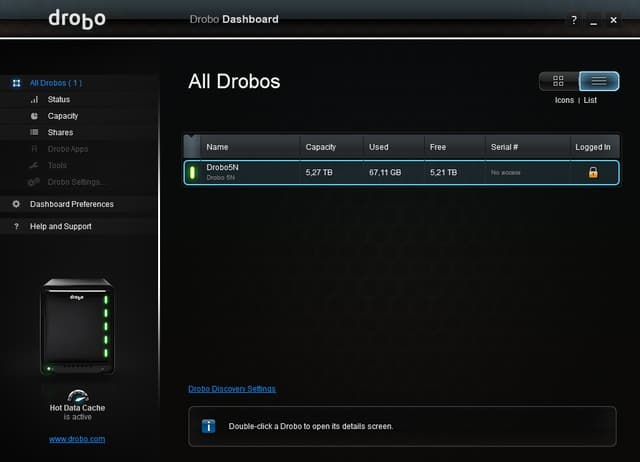Click the blue info icon
Screen dimensions: 640x462
click(209, 426)
